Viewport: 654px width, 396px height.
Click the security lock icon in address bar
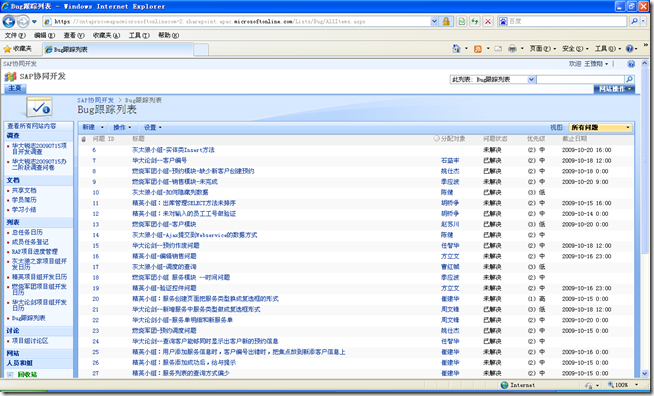click(446, 21)
